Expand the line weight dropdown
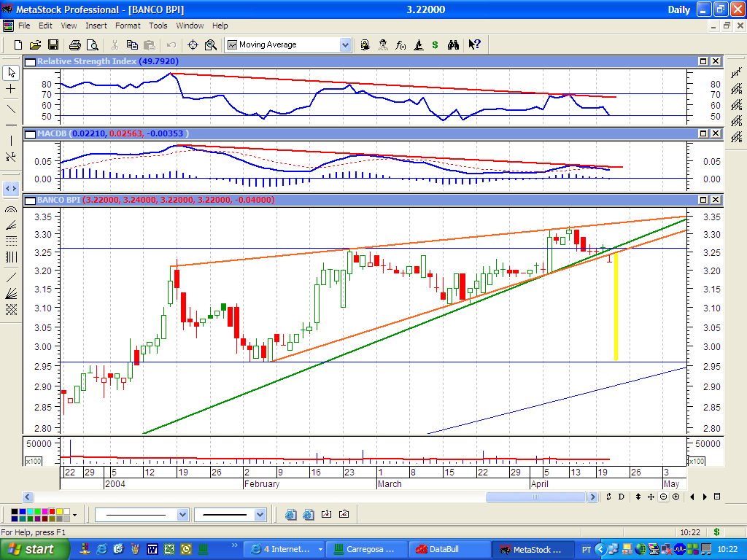Viewport: 747px width, 560px height. pos(260,515)
